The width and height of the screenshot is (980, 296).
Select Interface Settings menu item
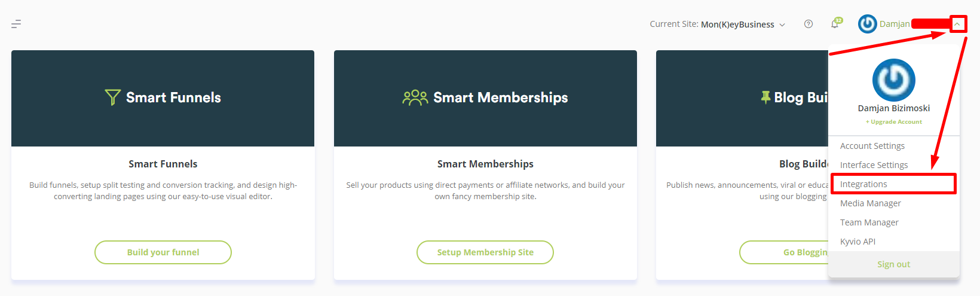point(874,165)
